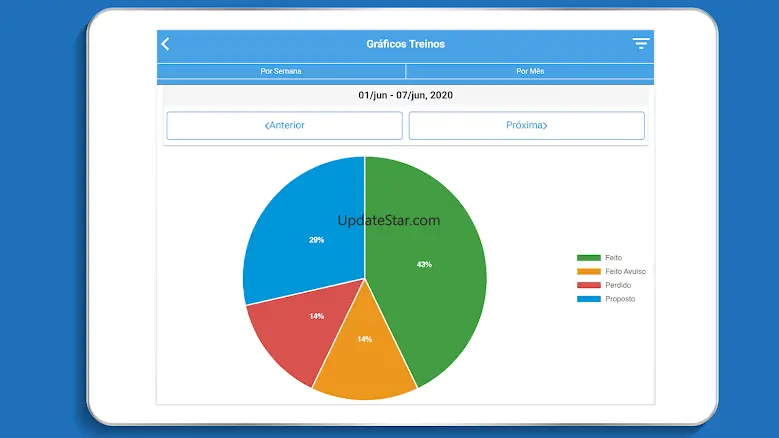Switch to the Por Semana tab
Viewport: 779px width, 438px height.
coord(281,72)
